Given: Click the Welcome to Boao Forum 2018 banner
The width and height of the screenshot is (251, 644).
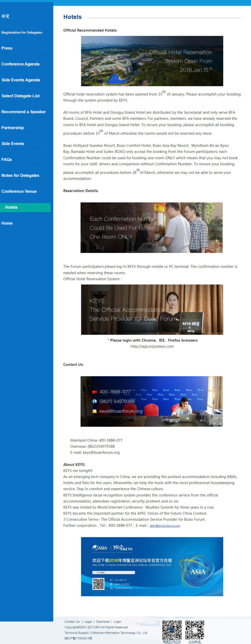Looking at the screenshot, I should point(152,566).
